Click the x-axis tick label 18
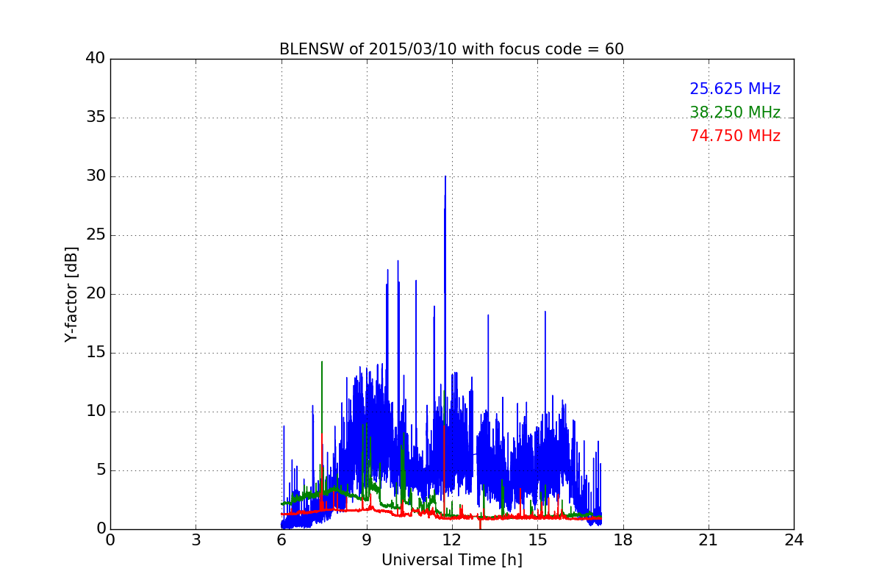Screen dimensions: 882x588 [x=623, y=539]
